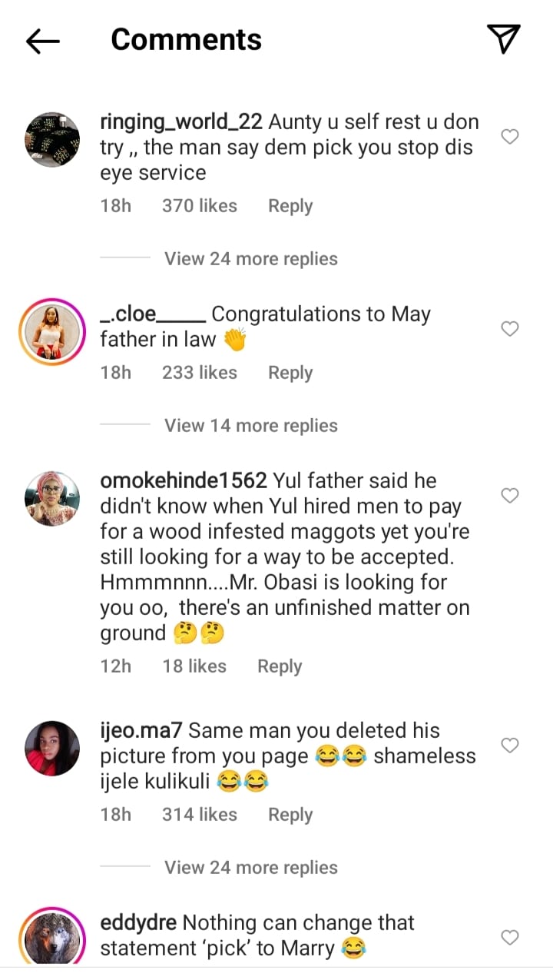View the 370 likes on ringing_world_22's comment
553x980 pixels.
click(x=199, y=206)
